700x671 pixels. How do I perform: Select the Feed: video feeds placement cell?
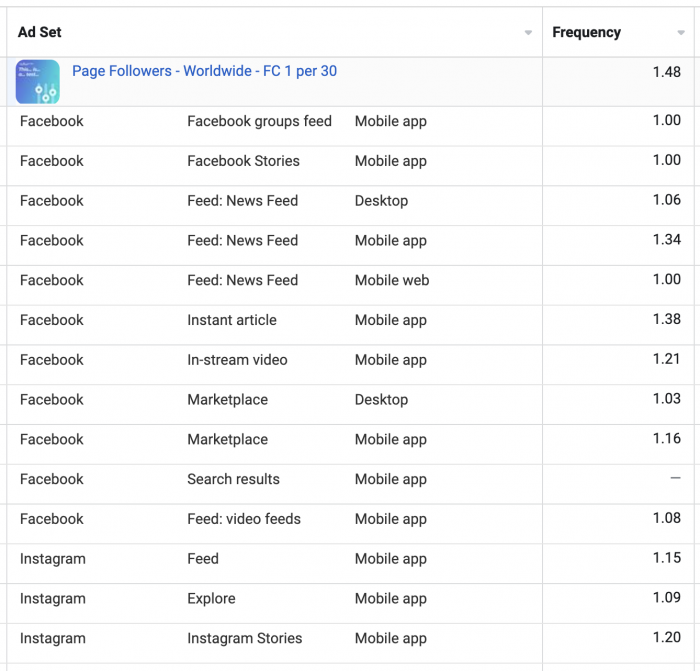click(244, 519)
